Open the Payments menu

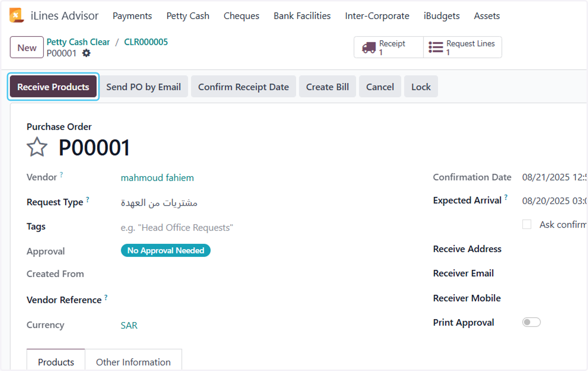132,16
